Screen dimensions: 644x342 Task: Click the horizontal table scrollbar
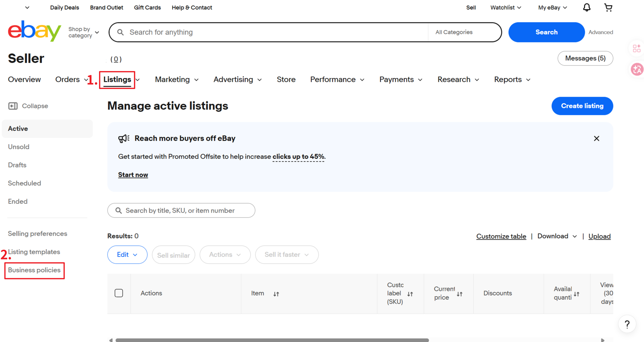click(272, 340)
